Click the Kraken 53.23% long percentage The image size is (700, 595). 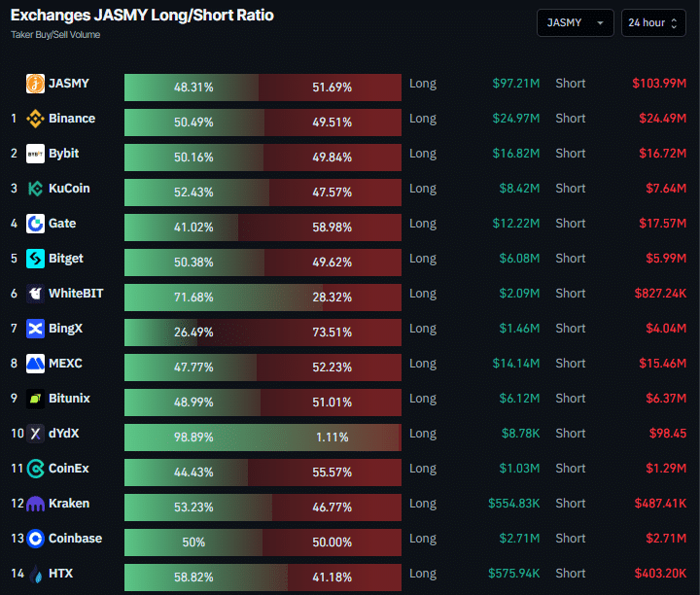click(x=193, y=507)
